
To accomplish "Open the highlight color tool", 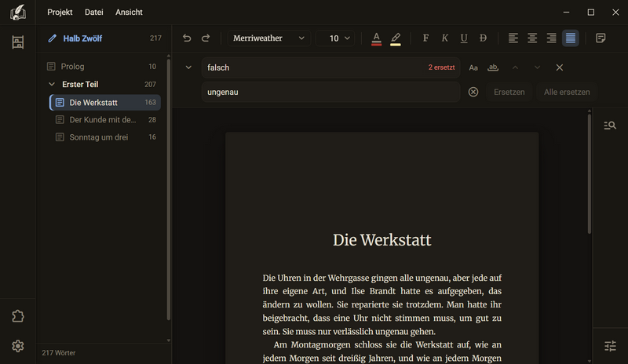I will point(396,38).
